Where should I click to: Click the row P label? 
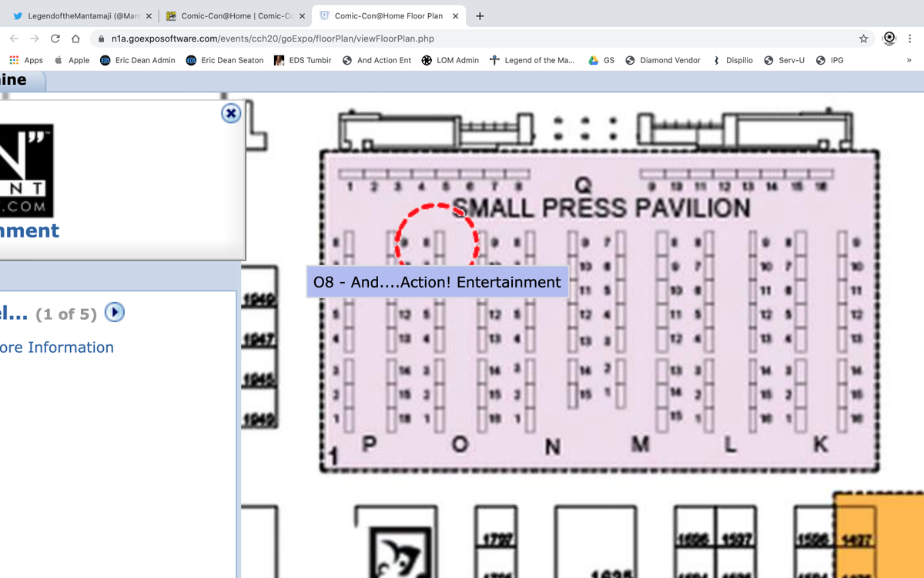coord(370,444)
